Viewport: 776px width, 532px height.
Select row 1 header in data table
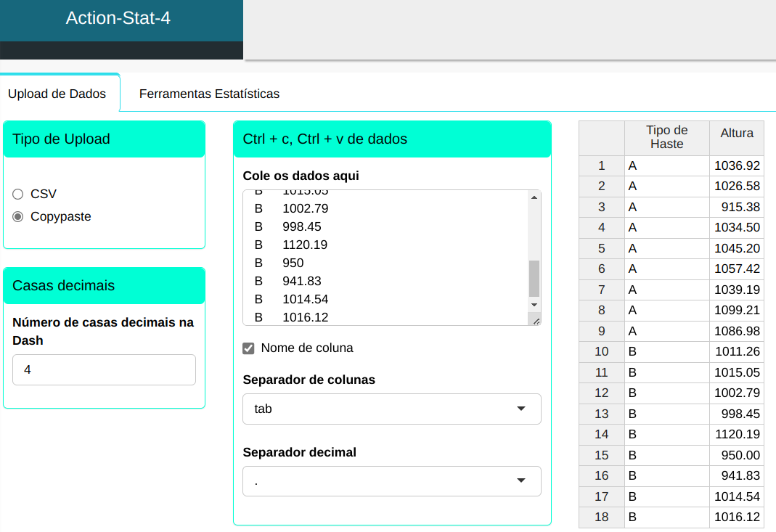[601, 165]
